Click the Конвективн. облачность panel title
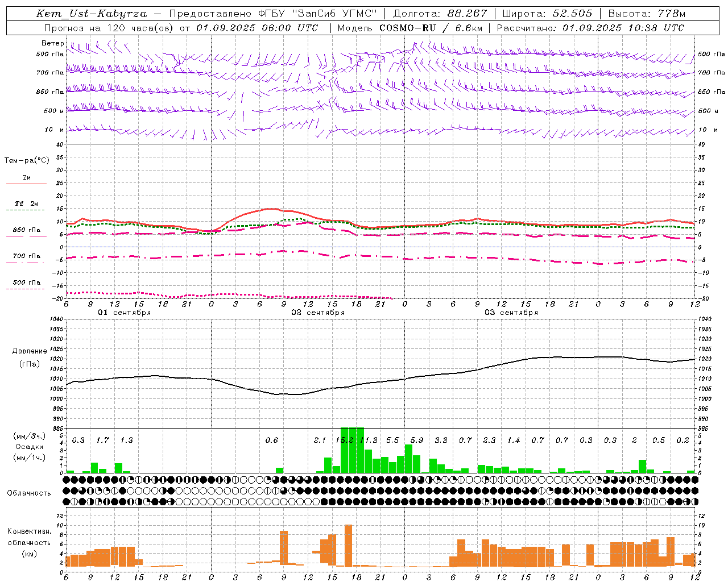This screenshot has height=582, width=728. pyautogui.click(x=30, y=537)
